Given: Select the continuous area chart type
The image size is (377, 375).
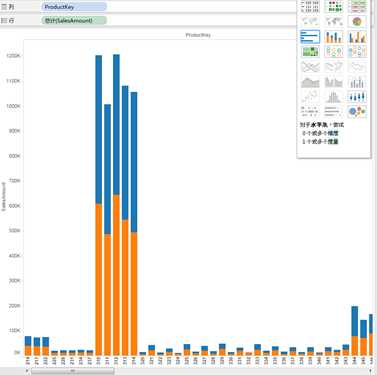Looking at the screenshot, I should click(310, 82).
